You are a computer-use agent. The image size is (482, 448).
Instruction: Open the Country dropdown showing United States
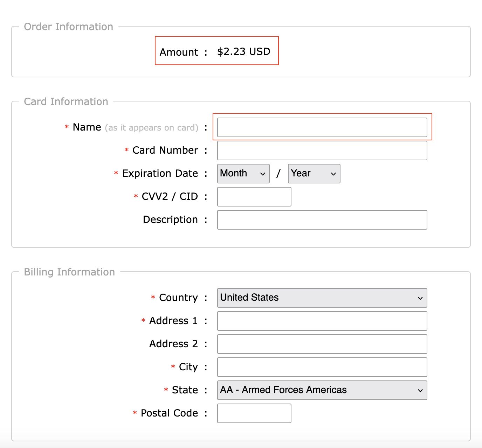pyautogui.click(x=322, y=298)
